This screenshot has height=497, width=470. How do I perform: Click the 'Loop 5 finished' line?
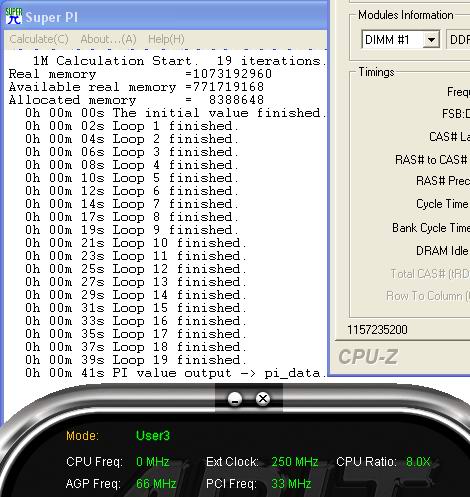(132, 178)
